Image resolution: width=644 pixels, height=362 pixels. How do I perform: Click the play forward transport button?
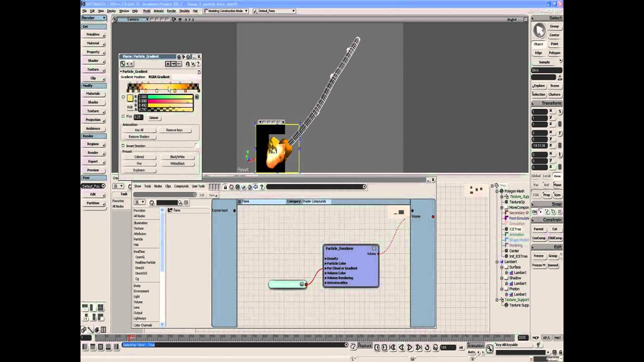click(410, 347)
